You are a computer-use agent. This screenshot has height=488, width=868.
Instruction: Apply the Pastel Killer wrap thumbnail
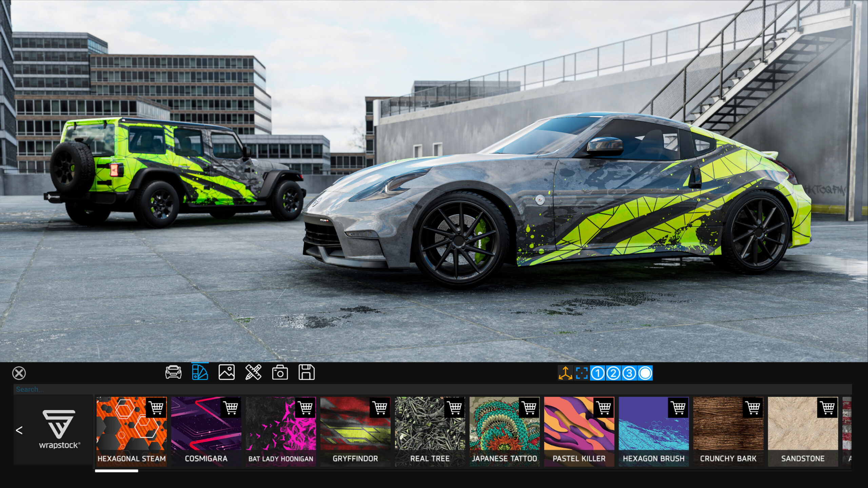click(x=579, y=432)
